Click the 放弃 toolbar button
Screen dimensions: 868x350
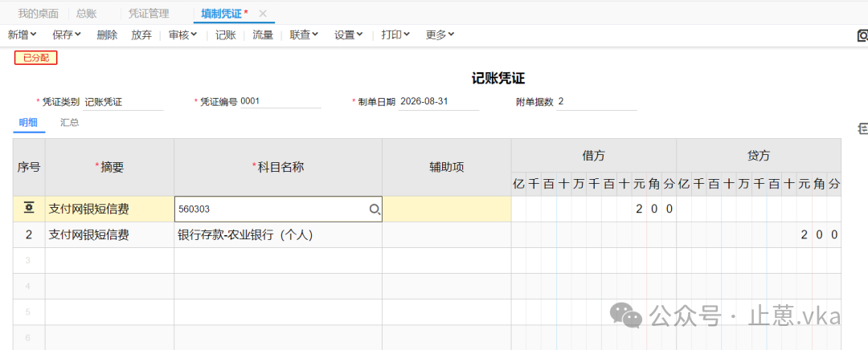pyautogui.click(x=141, y=35)
